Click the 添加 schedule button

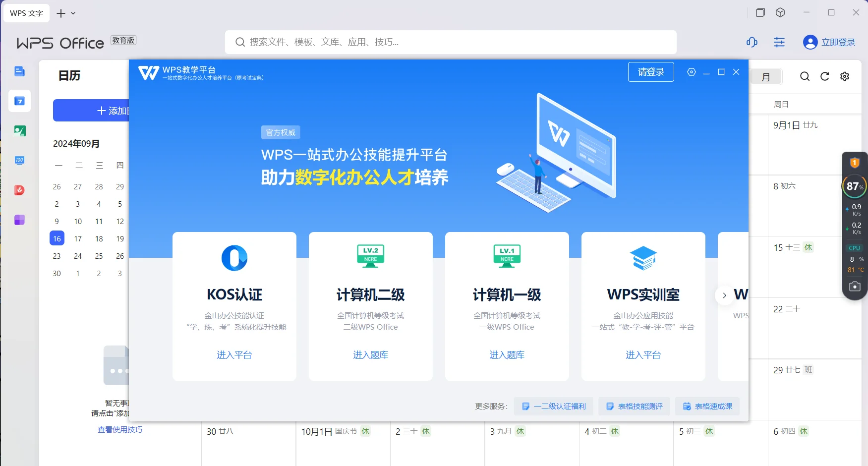pos(91,111)
